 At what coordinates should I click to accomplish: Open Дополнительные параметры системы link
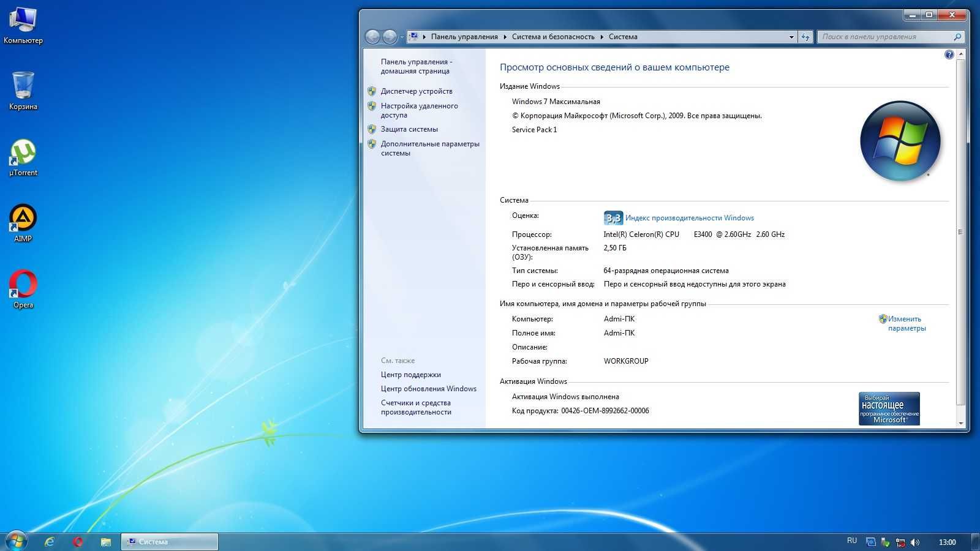click(430, 148)
